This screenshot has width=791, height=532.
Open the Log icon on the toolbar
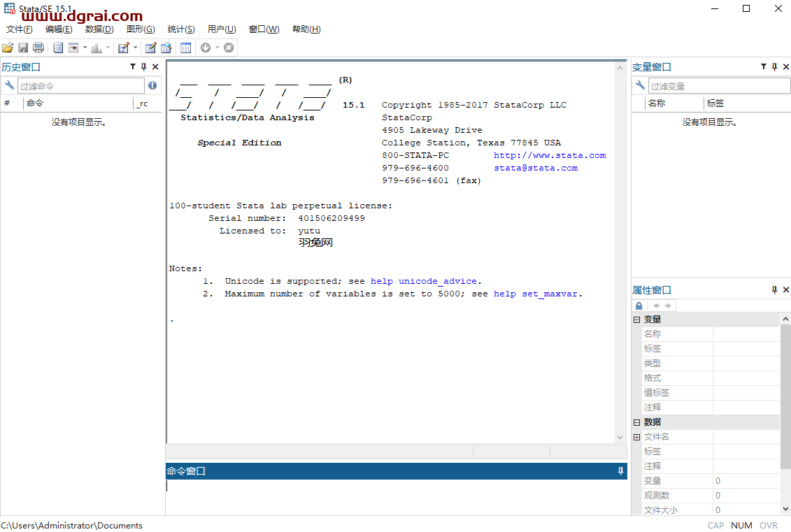click(57, 48)
